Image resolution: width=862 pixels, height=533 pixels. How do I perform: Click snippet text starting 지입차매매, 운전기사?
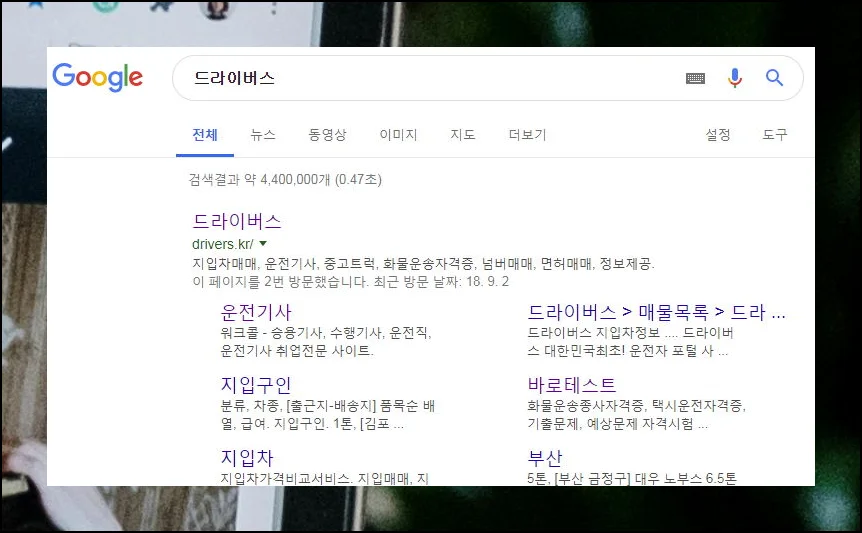(423, 264)
